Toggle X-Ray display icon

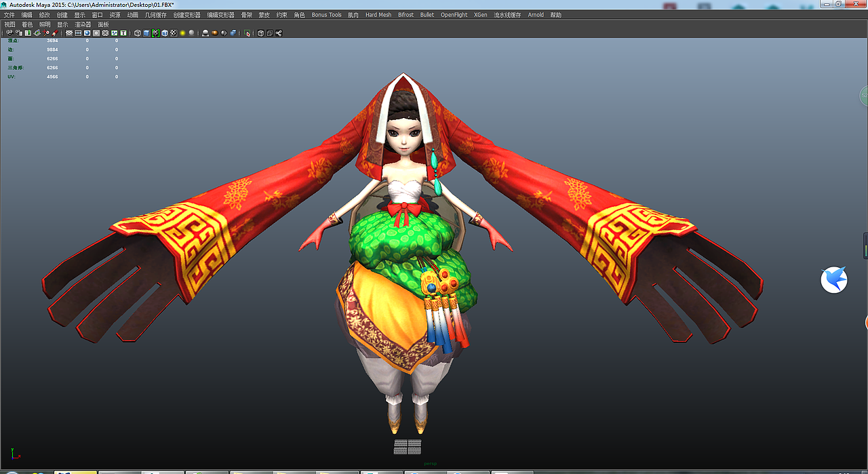pos(260,33)
